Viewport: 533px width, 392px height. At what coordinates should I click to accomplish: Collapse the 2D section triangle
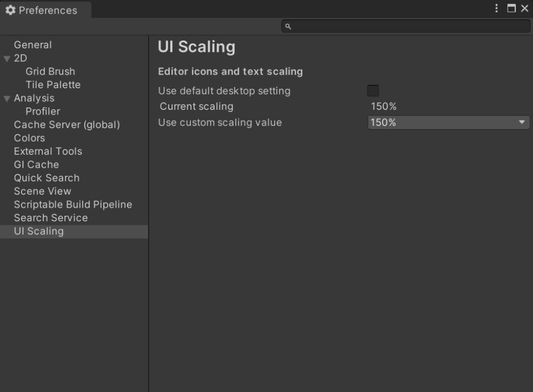click(7, 59)
